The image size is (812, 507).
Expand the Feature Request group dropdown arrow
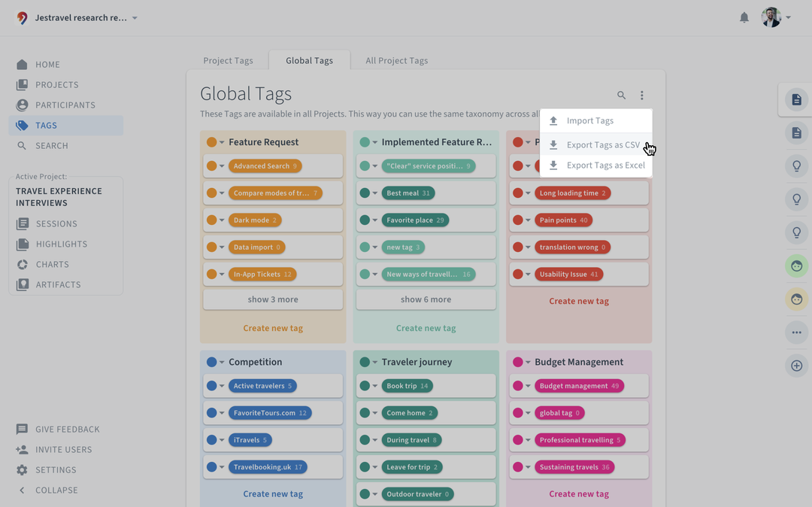pos(223,142)
